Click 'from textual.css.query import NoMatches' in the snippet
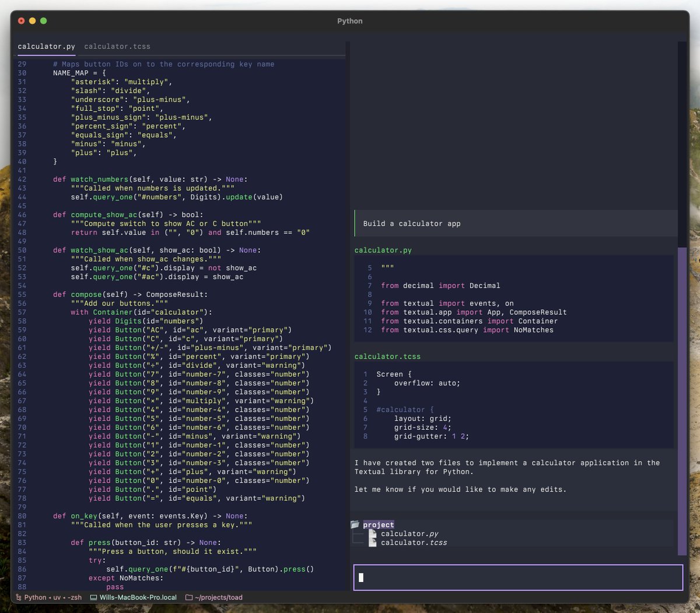 click(x=467, y=330)
